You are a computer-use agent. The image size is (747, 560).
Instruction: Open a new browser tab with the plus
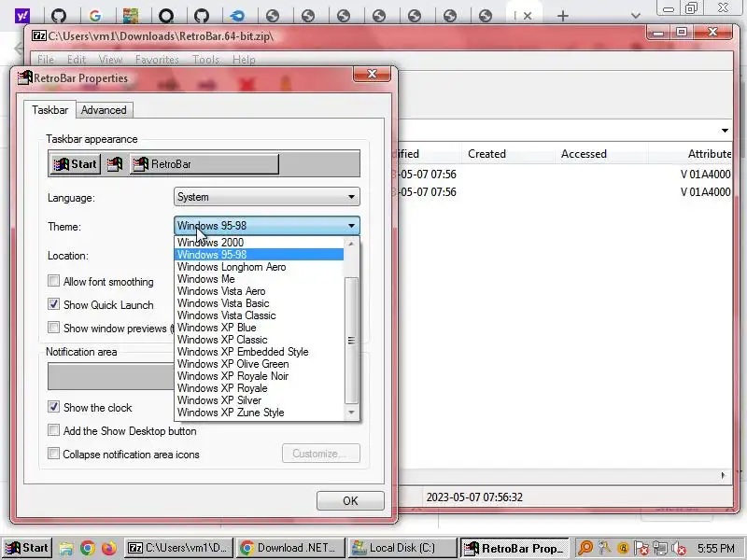tap(563, 16)
